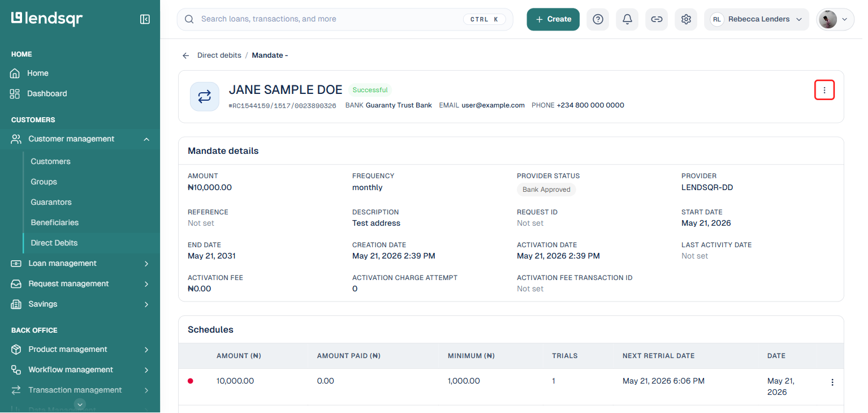
Task: Open the Customers submenu item
Action: point(50,161)
